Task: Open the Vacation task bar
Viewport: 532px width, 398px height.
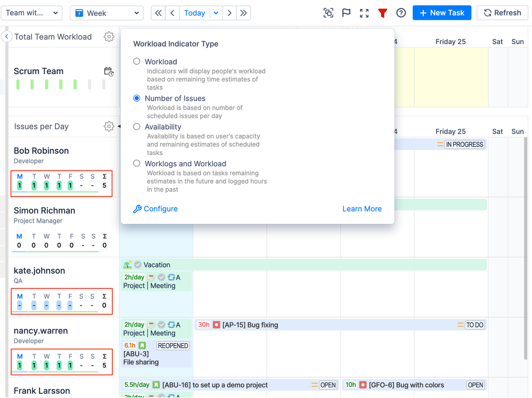Action: pyautogui.click(x=304, y=265)
